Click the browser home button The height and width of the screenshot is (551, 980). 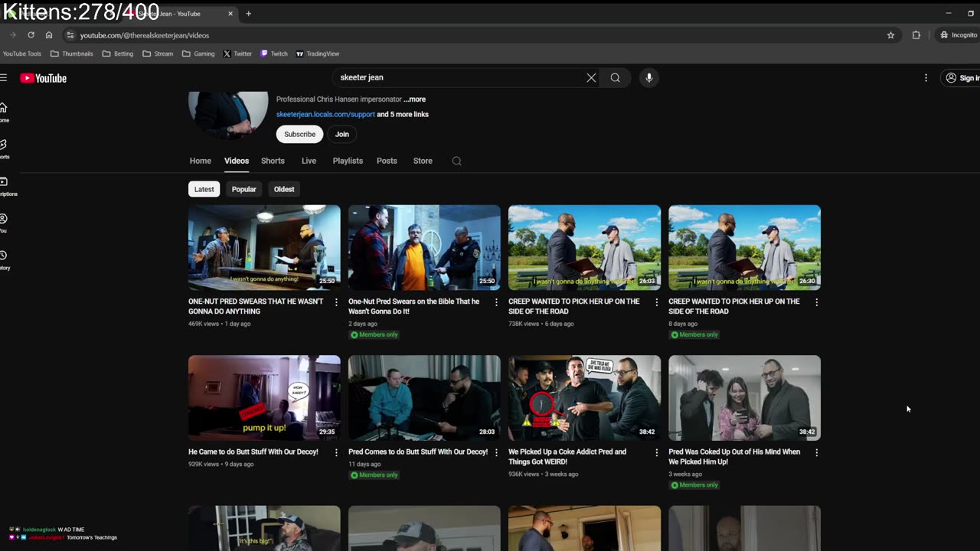click(x=49, y=35)
